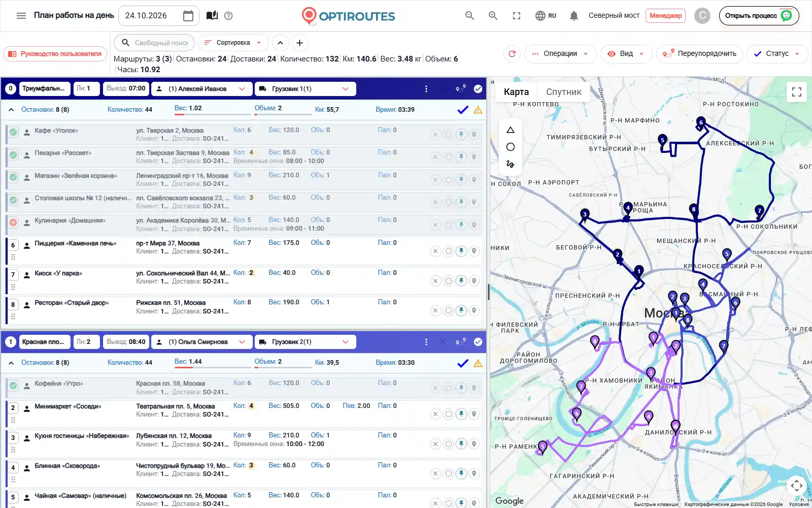Viewport: 812px width, 508px height.
Task: Click location marker for Киоск «У парка»
Action: 474,281
